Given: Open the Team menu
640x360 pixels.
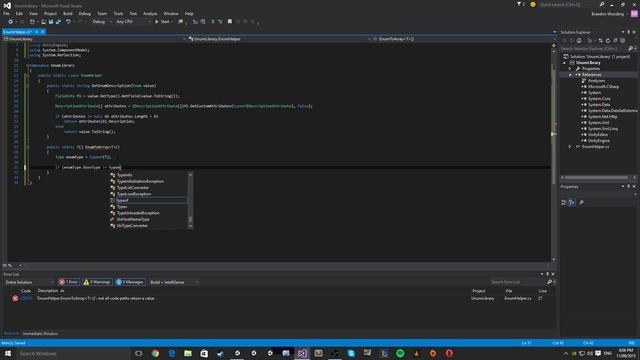Looking at the screenshot, I should 102,13.
